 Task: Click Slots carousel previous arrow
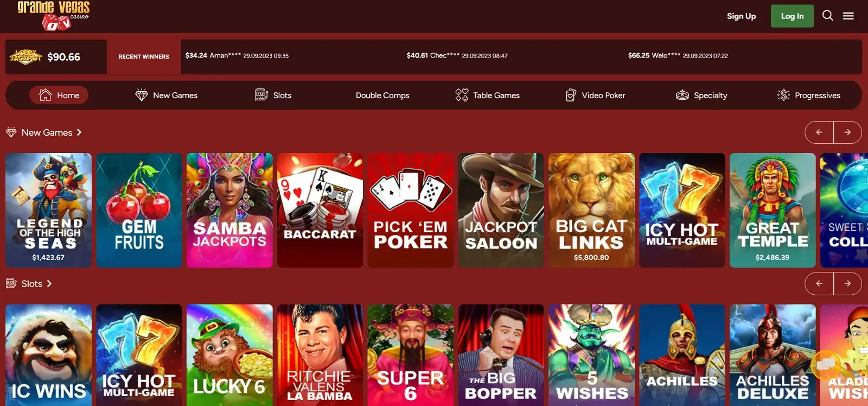[819, 283]
